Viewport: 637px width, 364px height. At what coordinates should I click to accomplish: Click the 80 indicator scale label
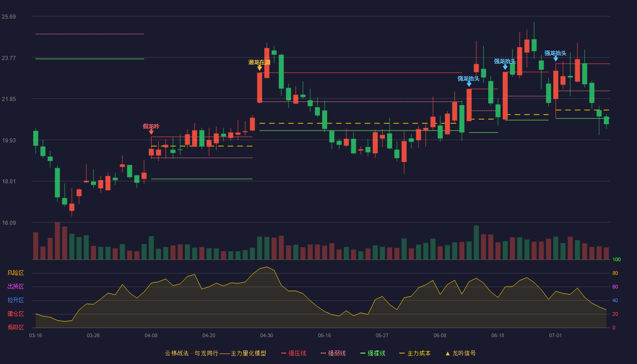[x=615, y=273]
